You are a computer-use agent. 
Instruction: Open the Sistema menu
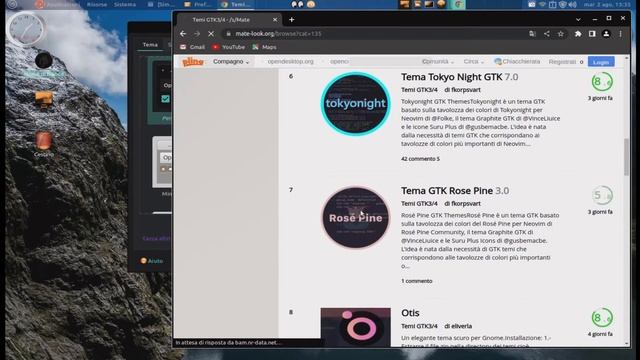click(124, 4)
